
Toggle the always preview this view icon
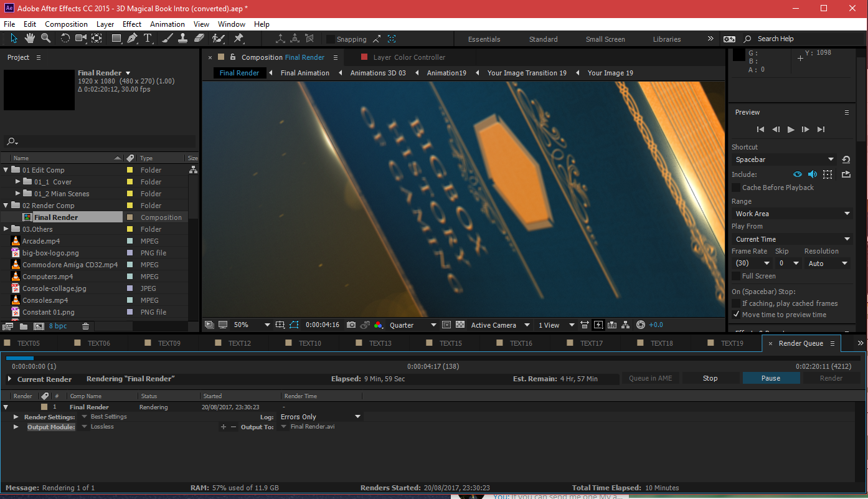point(209,325)
